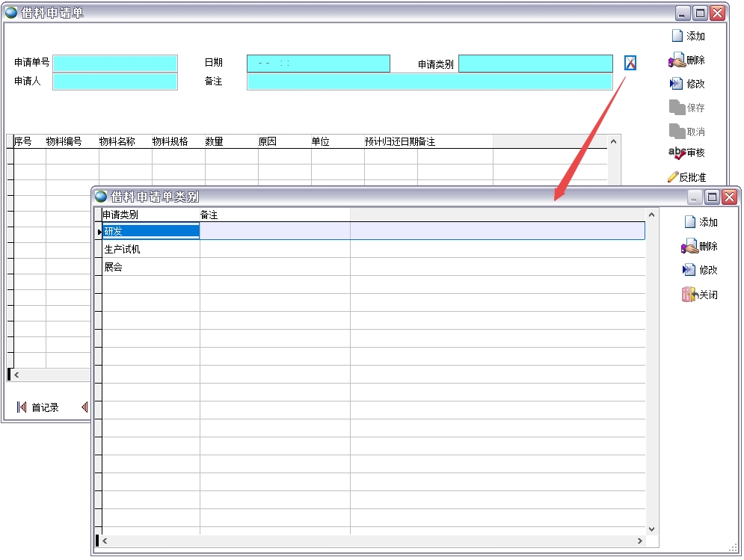Click the Modify icon in main form

[x=677, y=84]
